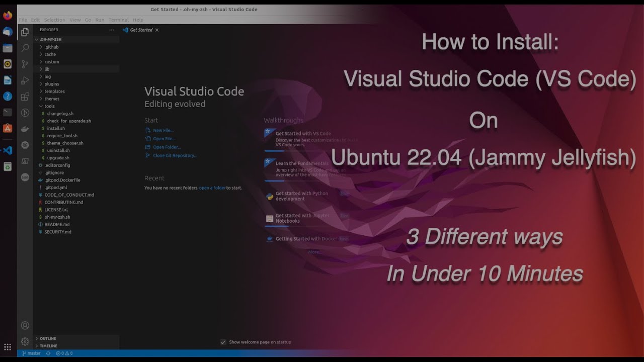The height and width of the screenshot is (362, 644).
Task: Expand the .github folder
Action: pos(76,47)
